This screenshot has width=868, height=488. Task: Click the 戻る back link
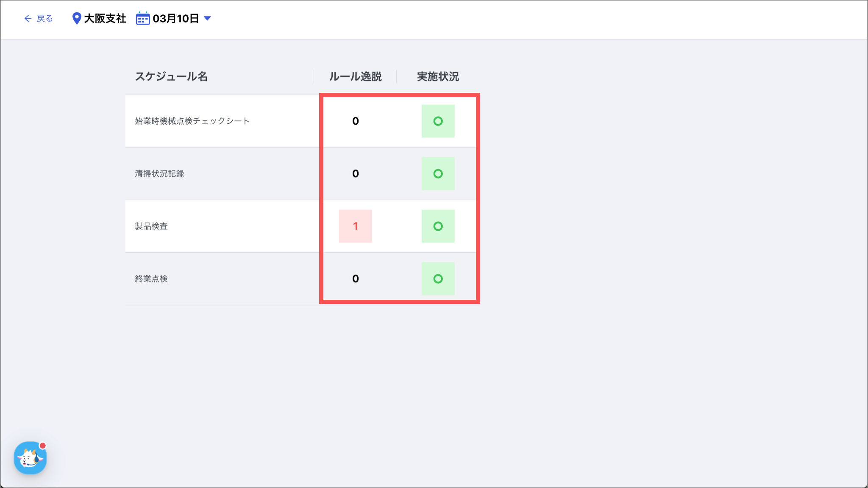[x=45, y=19]
